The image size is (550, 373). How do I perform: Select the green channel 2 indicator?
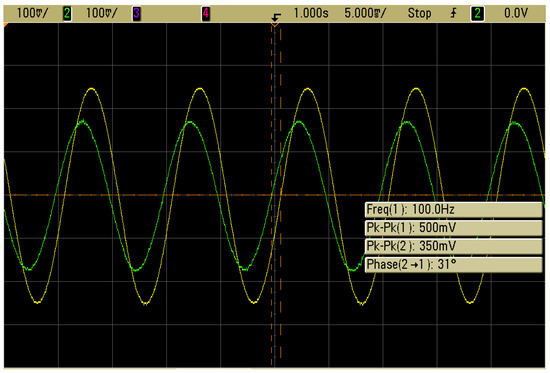click(67, 14)
